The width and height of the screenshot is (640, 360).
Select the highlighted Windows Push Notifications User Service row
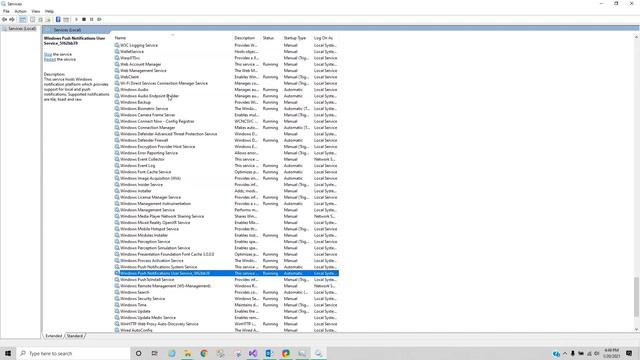point(227,273)
